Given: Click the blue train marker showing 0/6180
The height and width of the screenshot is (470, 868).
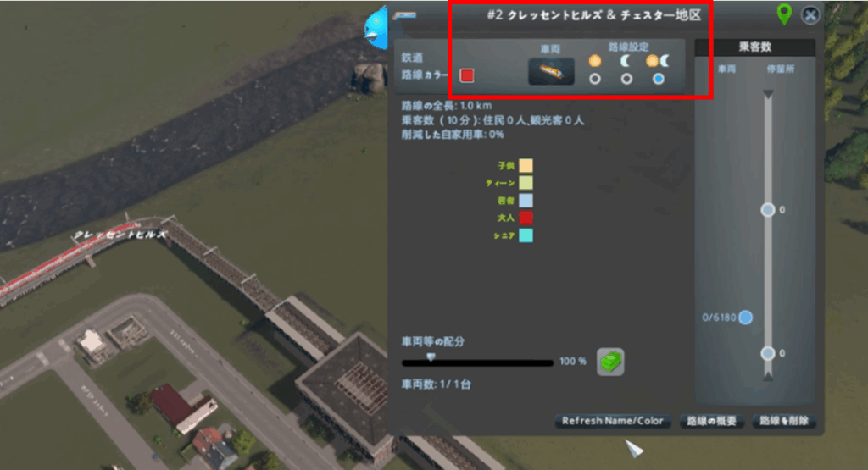Looking at the screenshot, I should [x=746, y=318].
